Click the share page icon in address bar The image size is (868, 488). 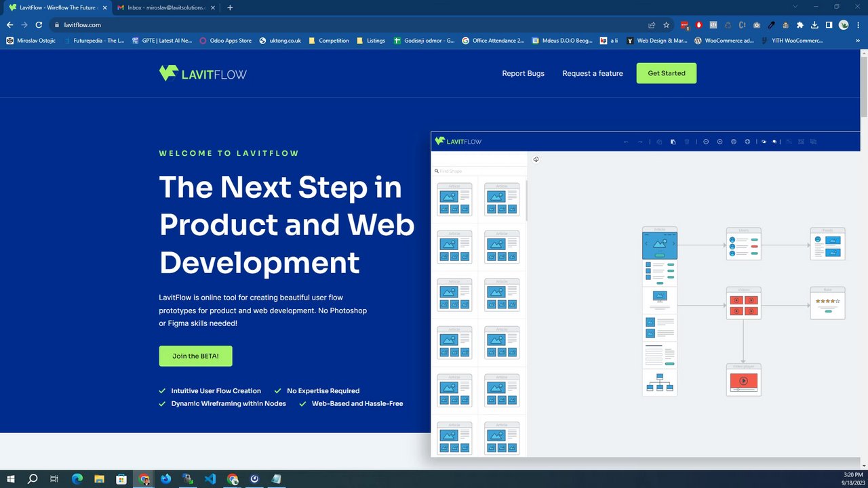pyautogui.click(x=652, y=25)
